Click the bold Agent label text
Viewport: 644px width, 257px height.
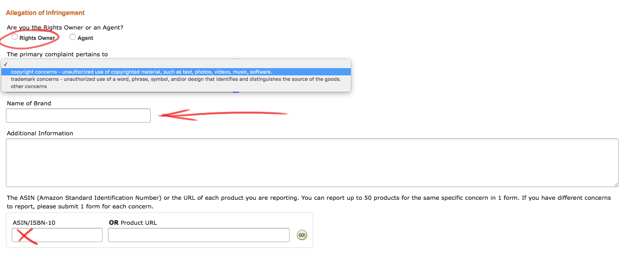(x=85, y=38)
